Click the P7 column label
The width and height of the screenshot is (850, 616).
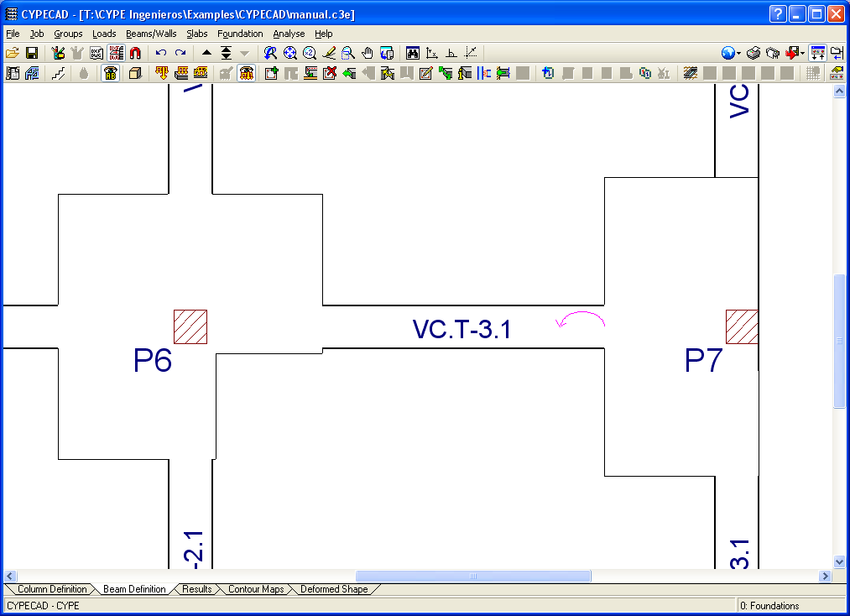(704, 360)
